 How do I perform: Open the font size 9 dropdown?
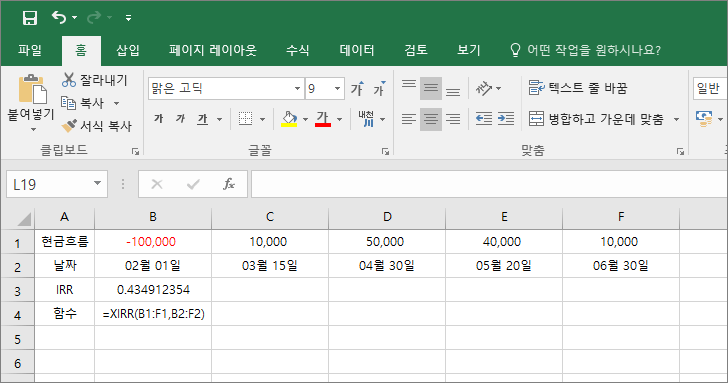pyautogui.click(x=338, y=88)
